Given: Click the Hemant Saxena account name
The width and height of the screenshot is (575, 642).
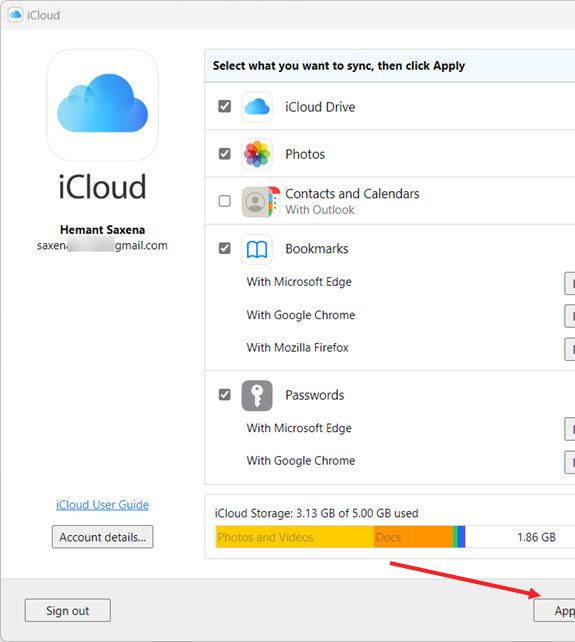Looking at the screenshot, I should (x=102, y=230).
